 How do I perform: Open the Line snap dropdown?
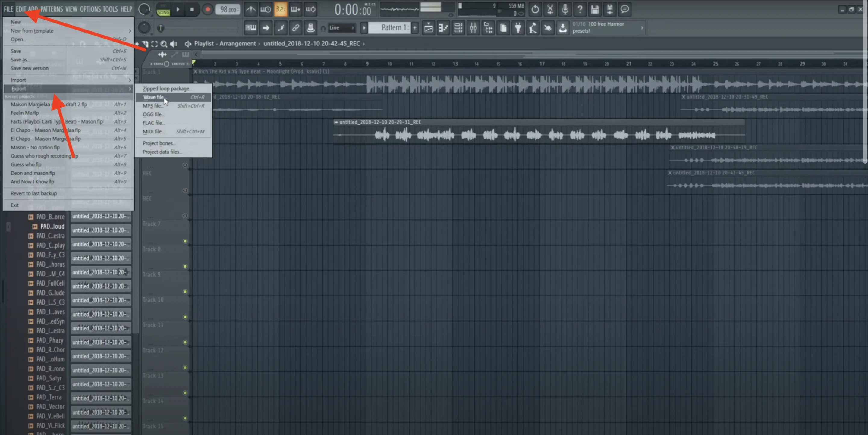341,28
